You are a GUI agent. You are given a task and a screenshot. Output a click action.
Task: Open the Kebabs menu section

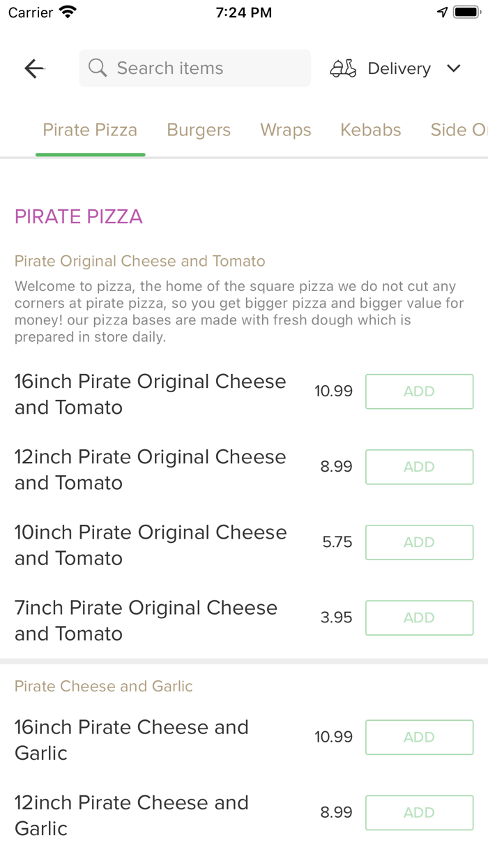click(x=370, y=130)
